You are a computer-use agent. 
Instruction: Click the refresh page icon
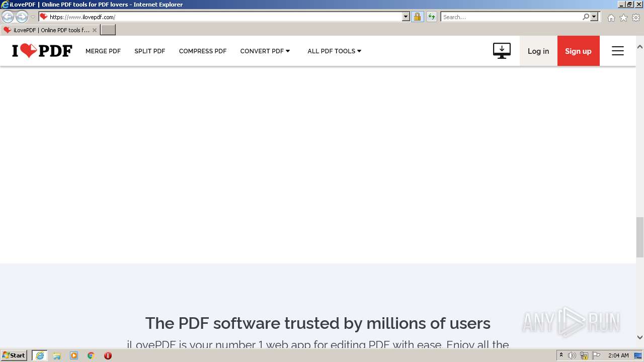pyautogui.click(x=432, y=17)
